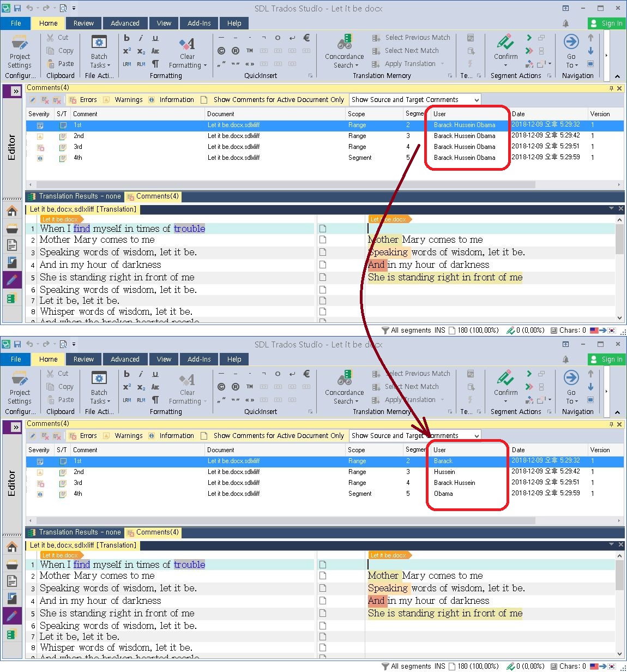This screenshot has height=672, width=627.
Task: Open Home view in top window sidebar
Action: [x=12, y=211]
